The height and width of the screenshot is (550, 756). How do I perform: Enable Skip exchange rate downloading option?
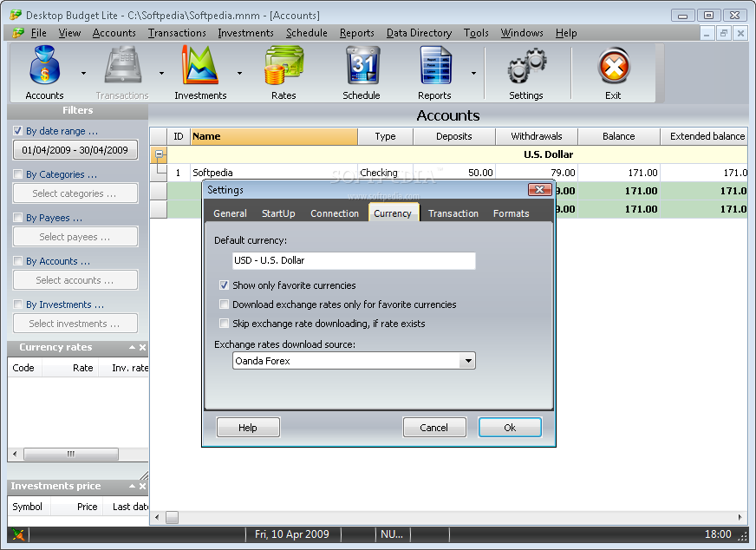(x=225, y=324)
